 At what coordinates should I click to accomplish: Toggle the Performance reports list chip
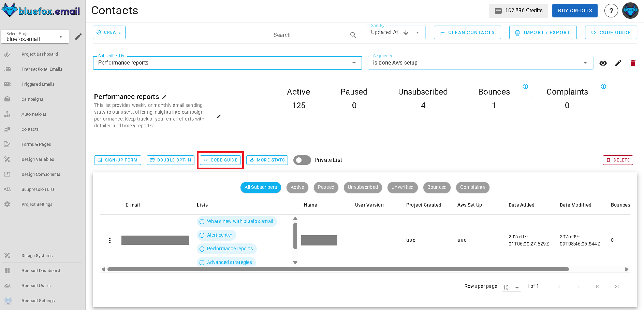(227, 249)
